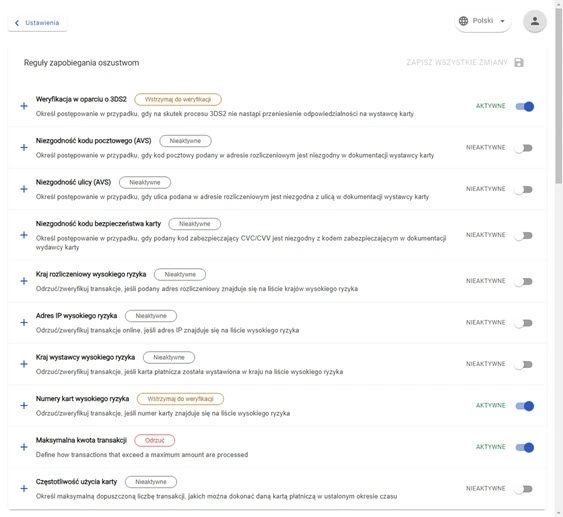Expand Maksymalna kwota transakcji plus icon

pyautogui.click(x=24, y=447)
